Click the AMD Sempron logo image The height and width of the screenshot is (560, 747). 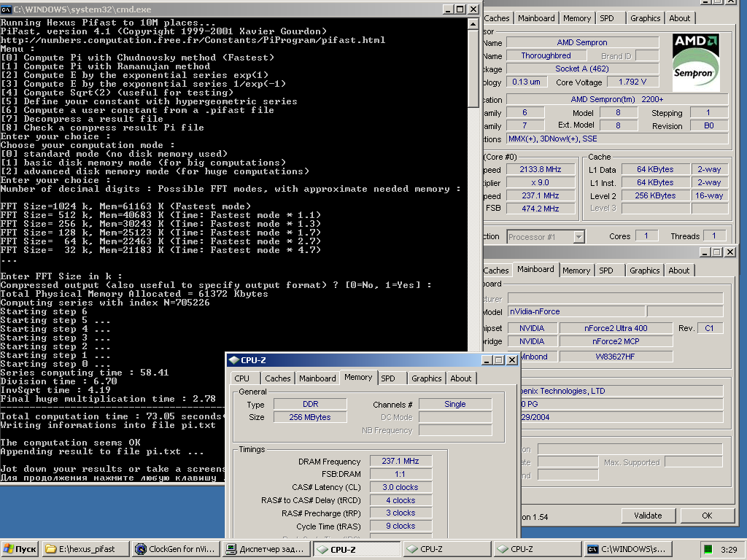(695, 62)
